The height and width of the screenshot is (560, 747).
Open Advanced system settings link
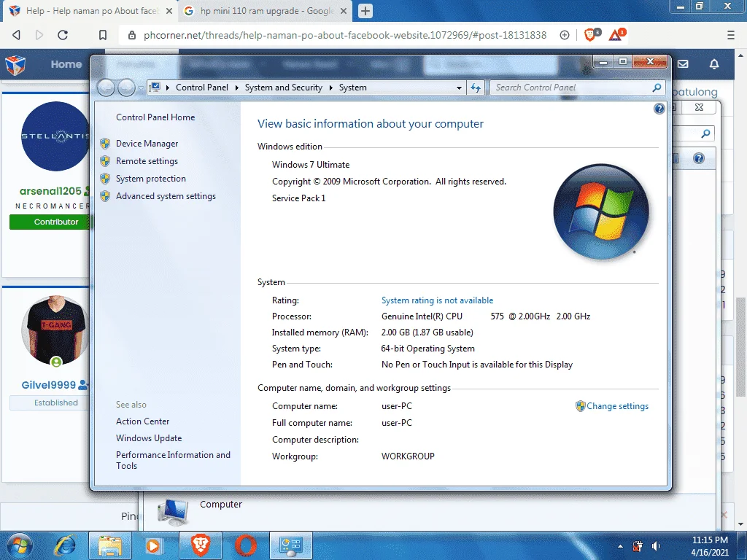tap(166, 196)
